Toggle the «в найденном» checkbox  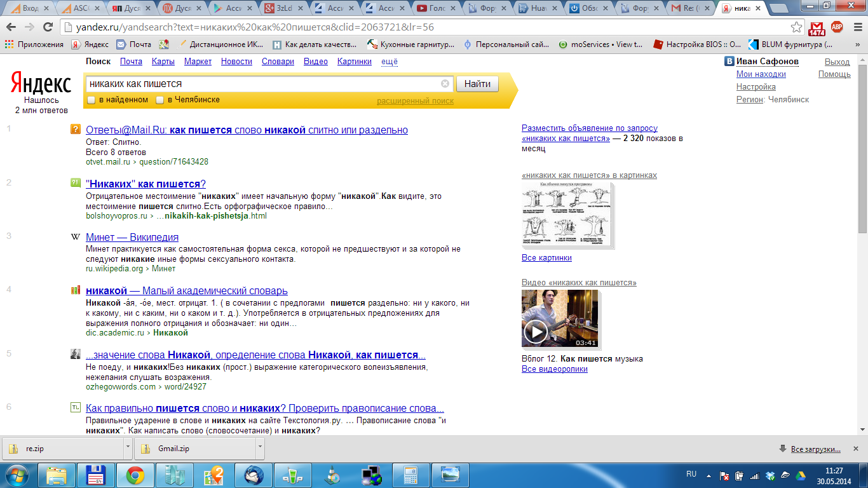[91, 100]
